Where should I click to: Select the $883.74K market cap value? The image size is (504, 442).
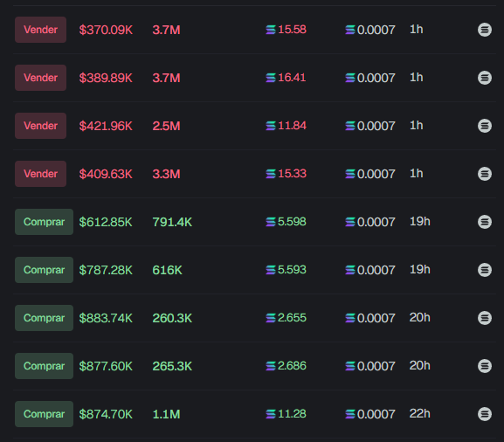(106, 318)
